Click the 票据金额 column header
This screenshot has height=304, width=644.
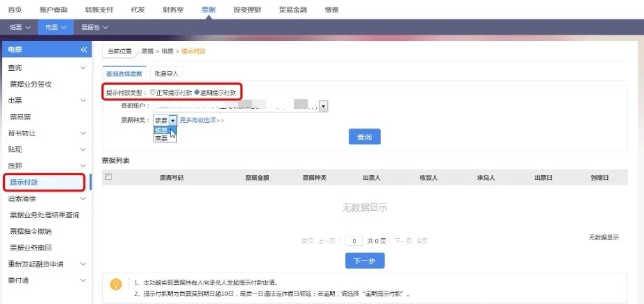258,178
